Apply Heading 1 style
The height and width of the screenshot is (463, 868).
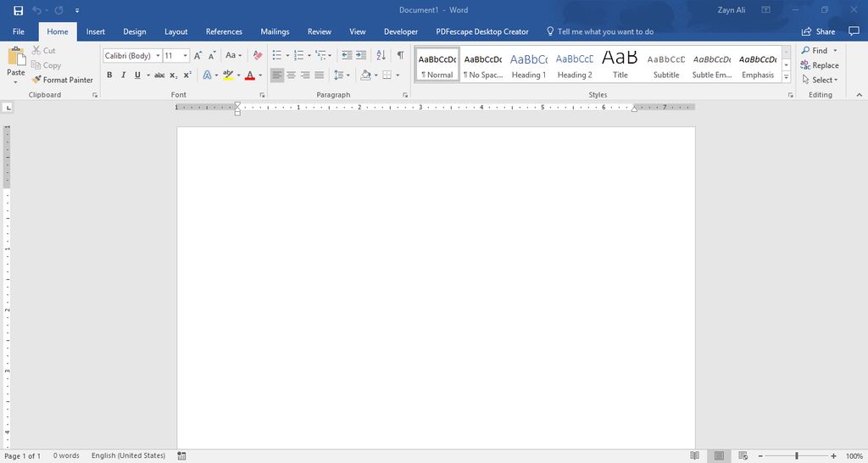click(529, 64)
